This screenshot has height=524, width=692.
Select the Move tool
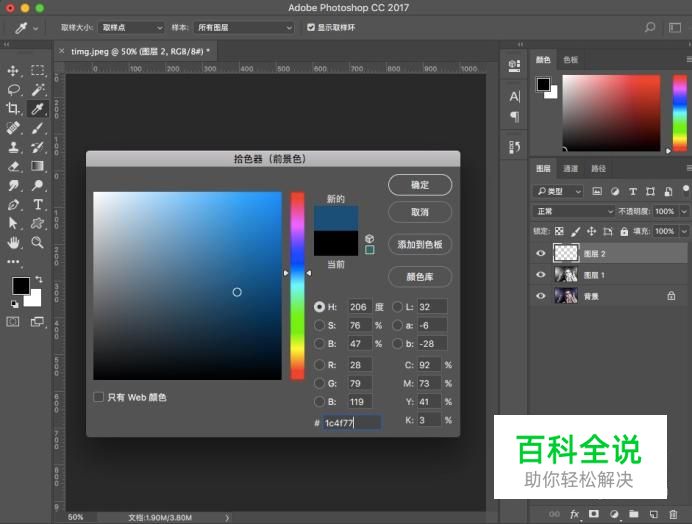[13, 71]
